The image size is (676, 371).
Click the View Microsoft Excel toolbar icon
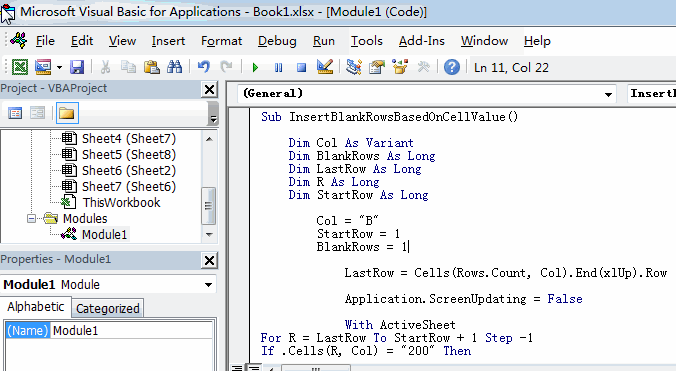tap(20, 67)
